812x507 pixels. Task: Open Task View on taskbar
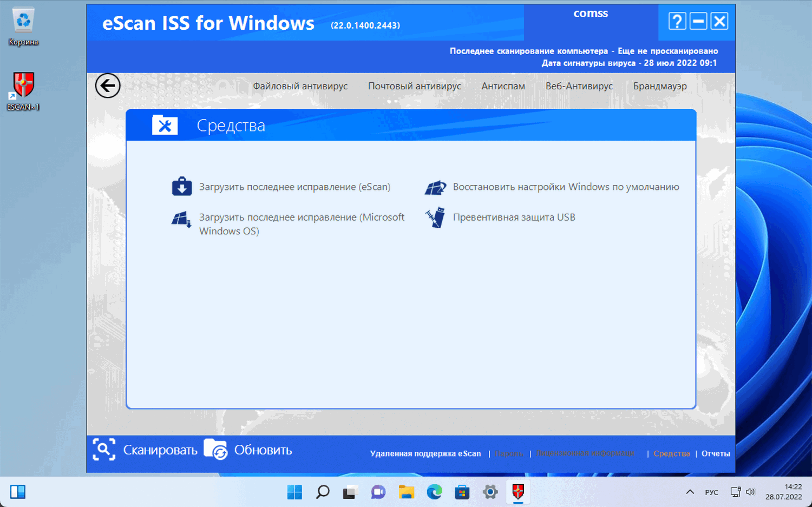click(x=350, y=492)
